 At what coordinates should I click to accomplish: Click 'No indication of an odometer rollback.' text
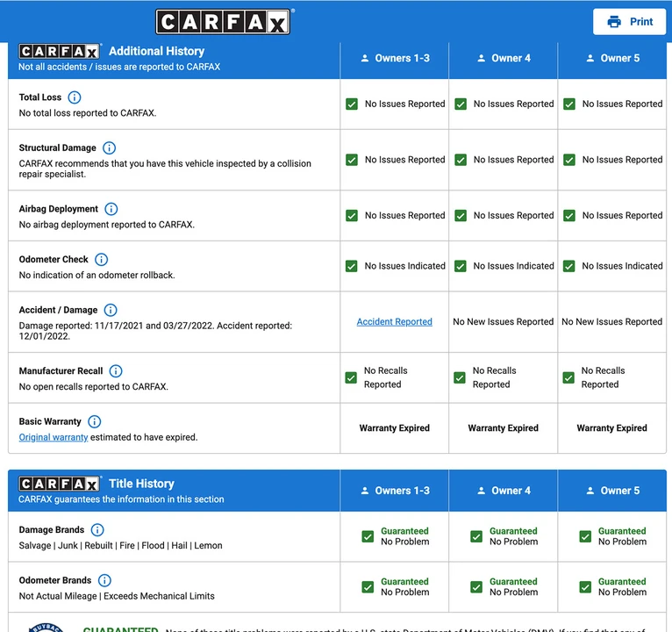(97, 276)
